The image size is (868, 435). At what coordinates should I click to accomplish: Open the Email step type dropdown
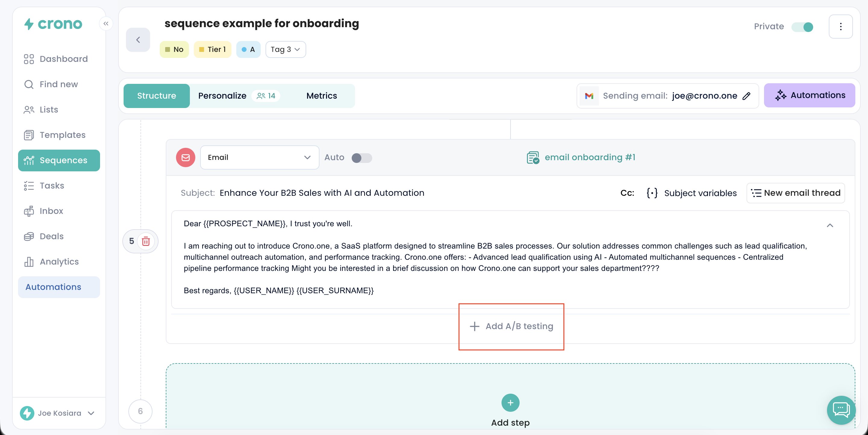coord(259,157)
